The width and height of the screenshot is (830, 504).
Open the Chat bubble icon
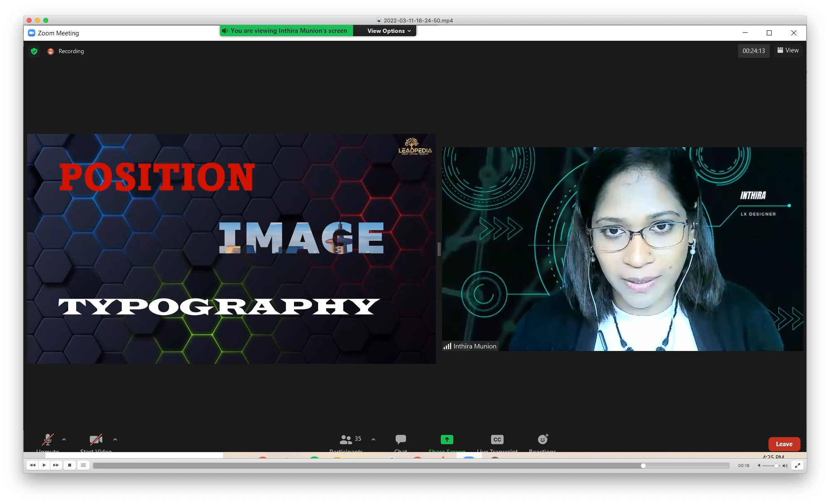pos(400,440)
